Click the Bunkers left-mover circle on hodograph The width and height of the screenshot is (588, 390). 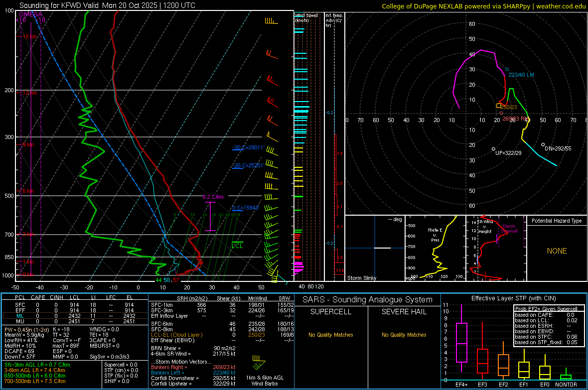click(507, 69)
